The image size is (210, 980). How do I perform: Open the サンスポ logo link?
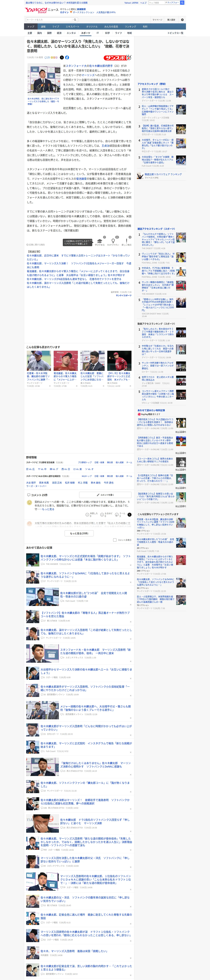point(117,57)
